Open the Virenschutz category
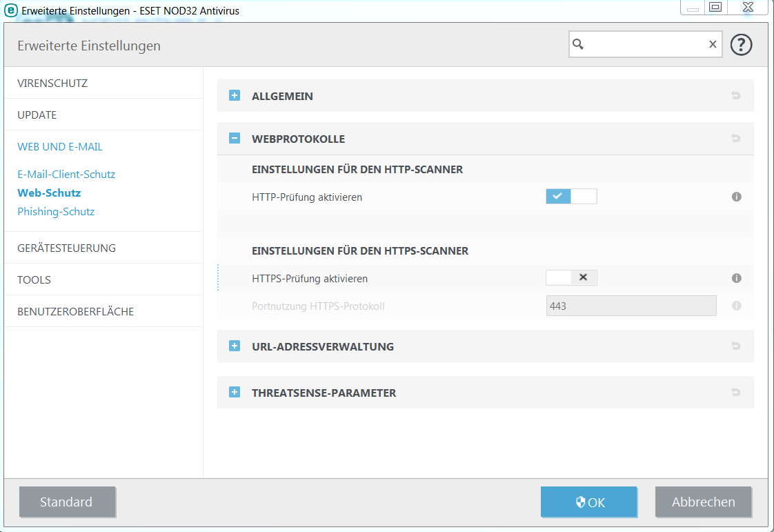The width and height of the screenshot is (774, 532). 52,83
